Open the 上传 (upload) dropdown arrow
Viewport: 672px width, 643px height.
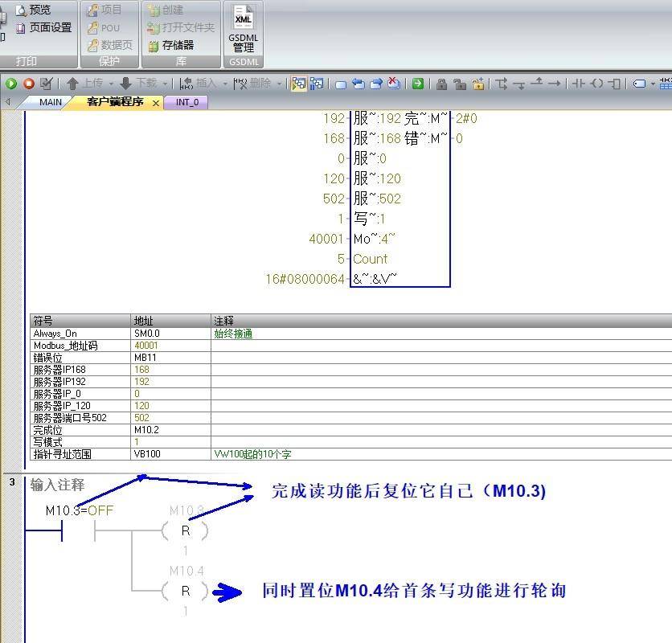tap(109, 84)
